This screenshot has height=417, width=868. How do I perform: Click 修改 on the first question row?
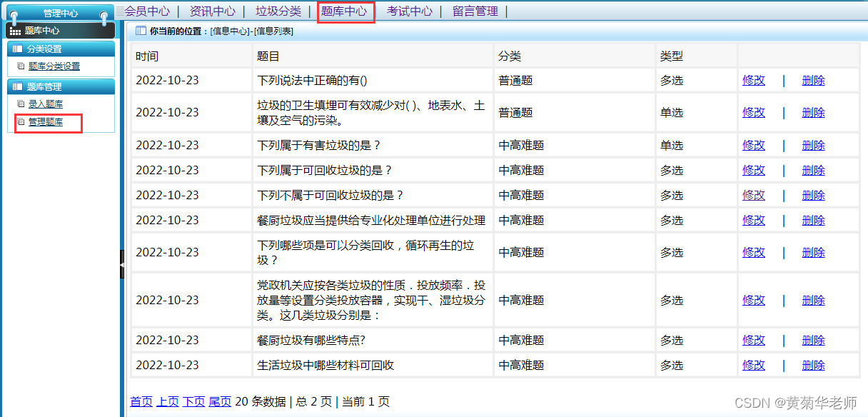click(x=753, y=80)
